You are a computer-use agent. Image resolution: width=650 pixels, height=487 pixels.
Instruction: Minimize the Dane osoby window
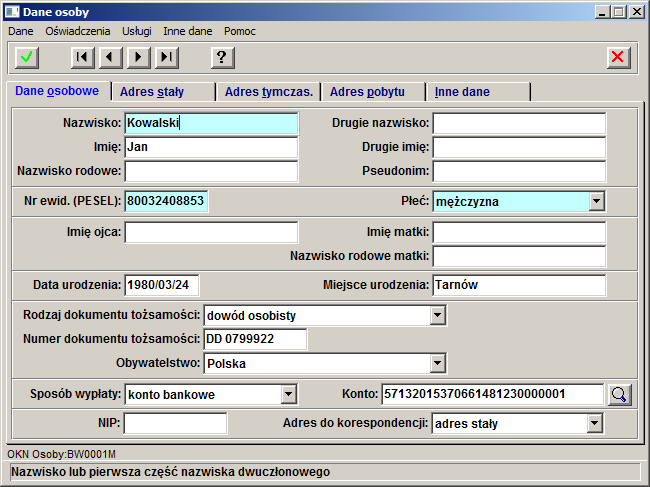602,12
